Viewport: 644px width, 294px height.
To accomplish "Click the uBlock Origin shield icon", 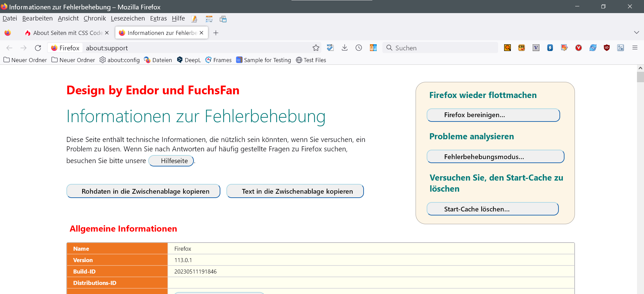I will (606, 48).
